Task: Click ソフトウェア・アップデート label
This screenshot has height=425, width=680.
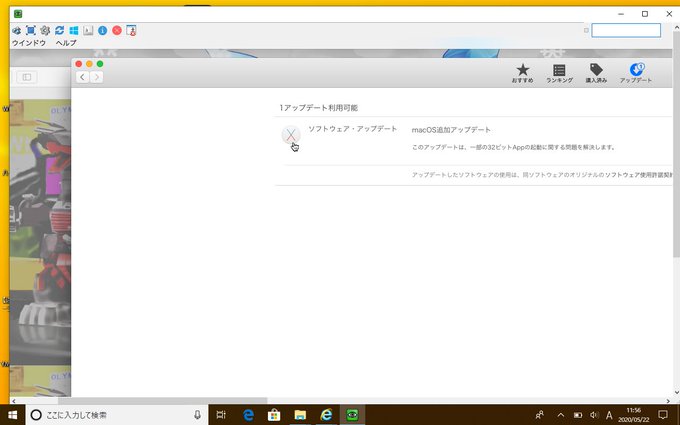Action: pos(353,129)
